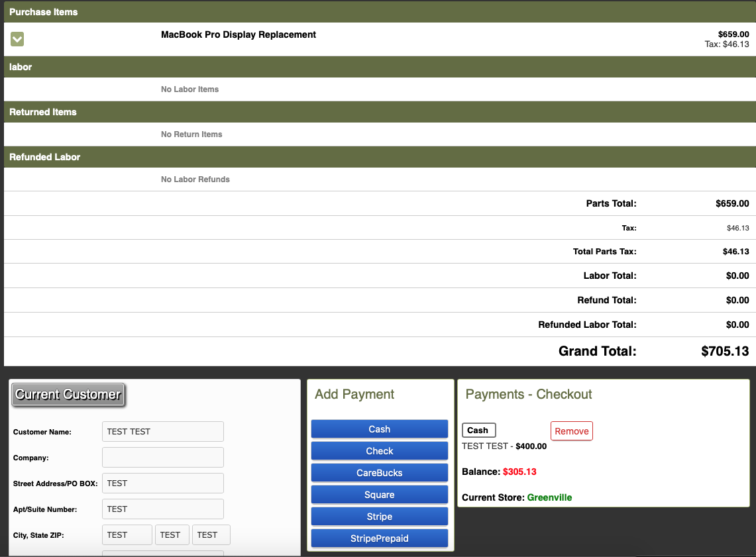Click the empty Company field
This screenshot has width=756, height=557.
point(162,458)
